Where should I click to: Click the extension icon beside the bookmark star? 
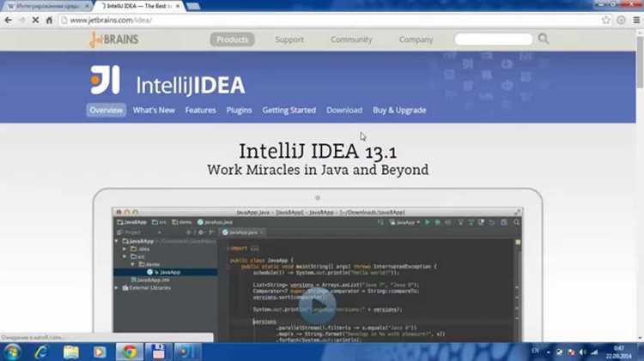[621, 20]
